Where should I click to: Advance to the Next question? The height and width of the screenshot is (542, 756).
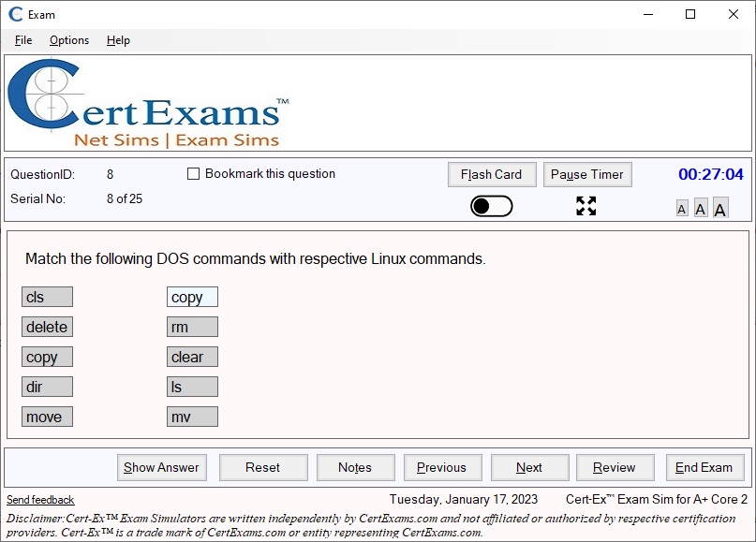point(529,467)
